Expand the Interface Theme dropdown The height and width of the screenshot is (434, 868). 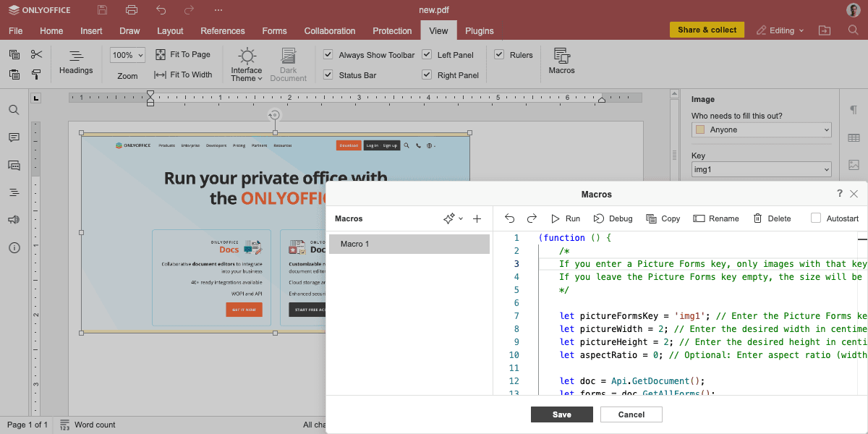coord(247,65)
